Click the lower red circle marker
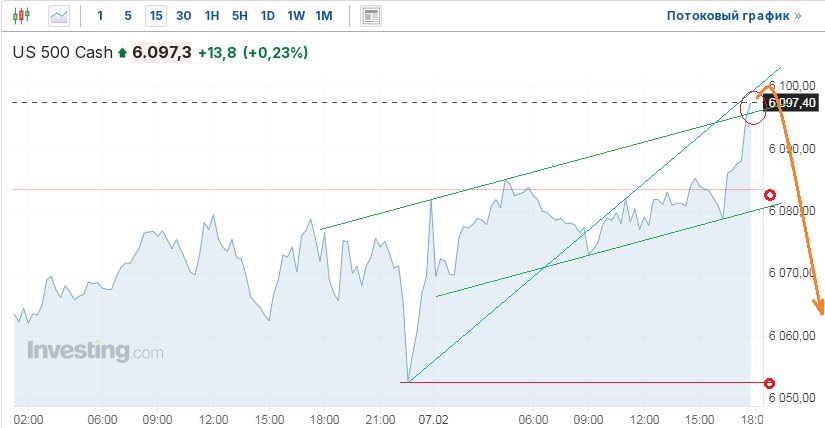This screenshot has width=825, height=428. point(769,382)
